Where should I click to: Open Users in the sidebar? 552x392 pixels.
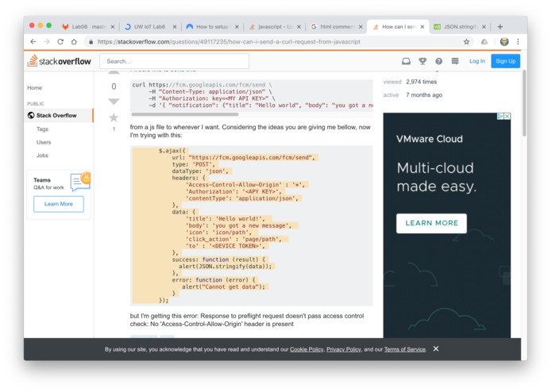(44, 142)
